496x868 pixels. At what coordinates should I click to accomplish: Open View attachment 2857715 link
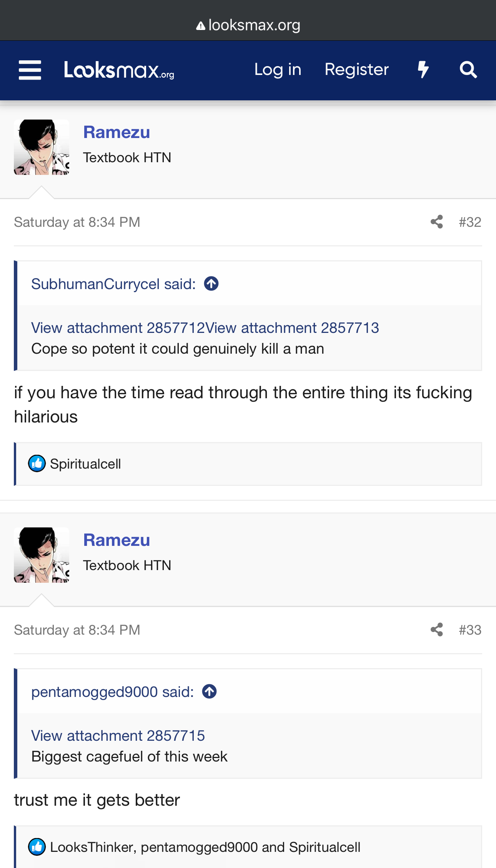pos(118,736)
